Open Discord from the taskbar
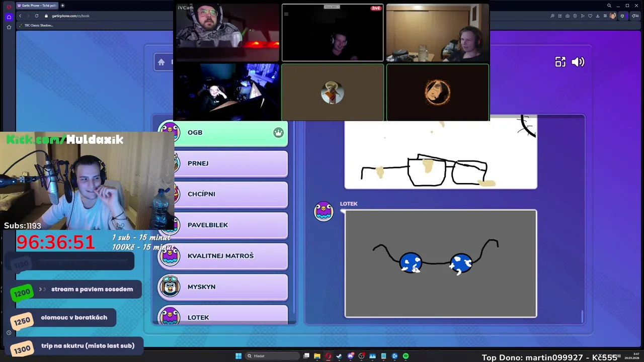Screen dimensions: 644x362 351,356
